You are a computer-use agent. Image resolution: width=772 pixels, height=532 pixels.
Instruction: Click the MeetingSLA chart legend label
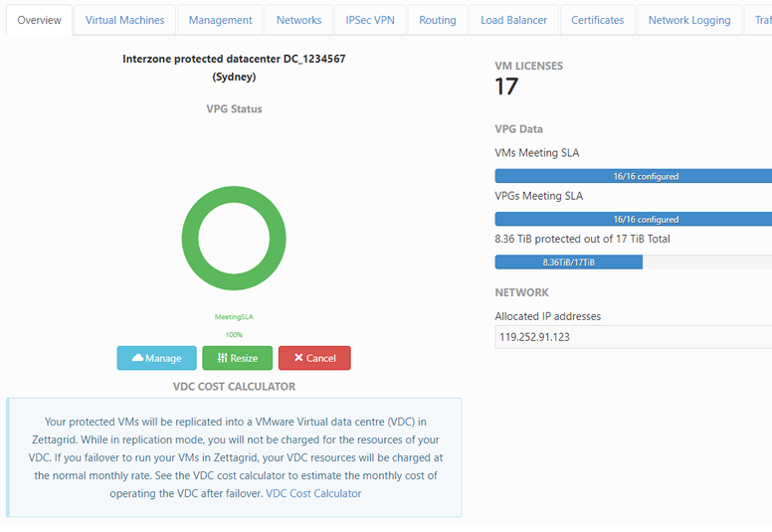tap(234, 316)
